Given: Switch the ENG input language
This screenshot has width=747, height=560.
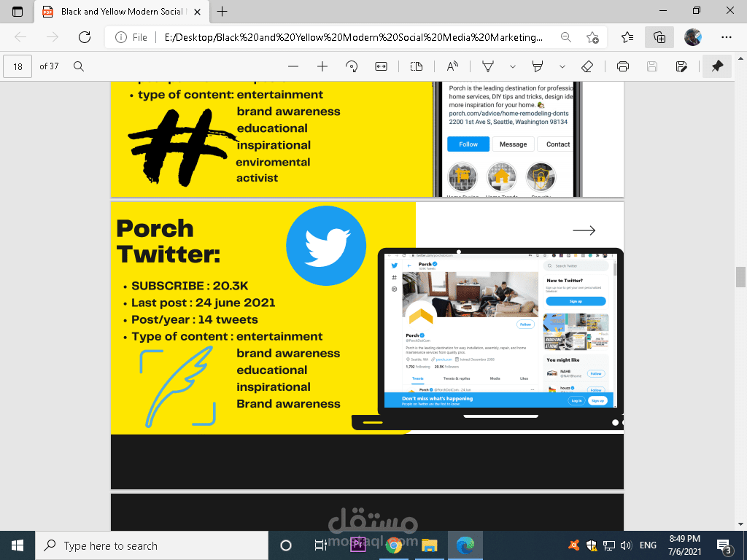Looking at the screenshot, I should (x=648, y=545).
